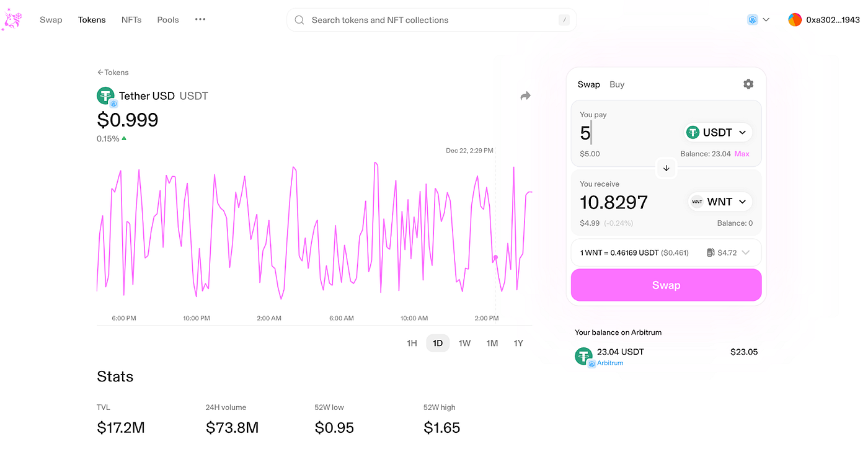The image size is (868, 449).
Task: Click the pink Swap button
Action: [666, 285]
